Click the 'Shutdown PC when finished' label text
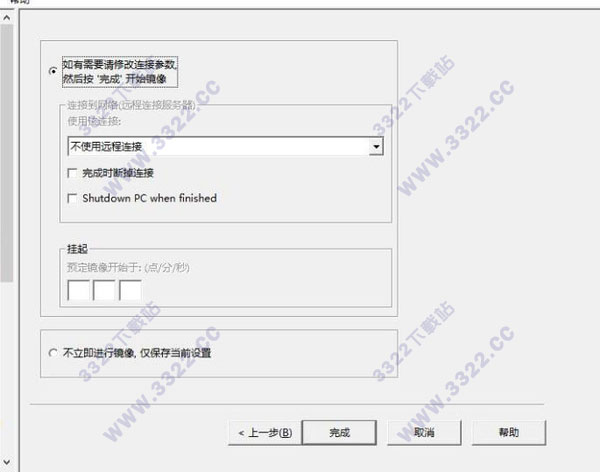The image size is (600, 472). pos(150,198)
